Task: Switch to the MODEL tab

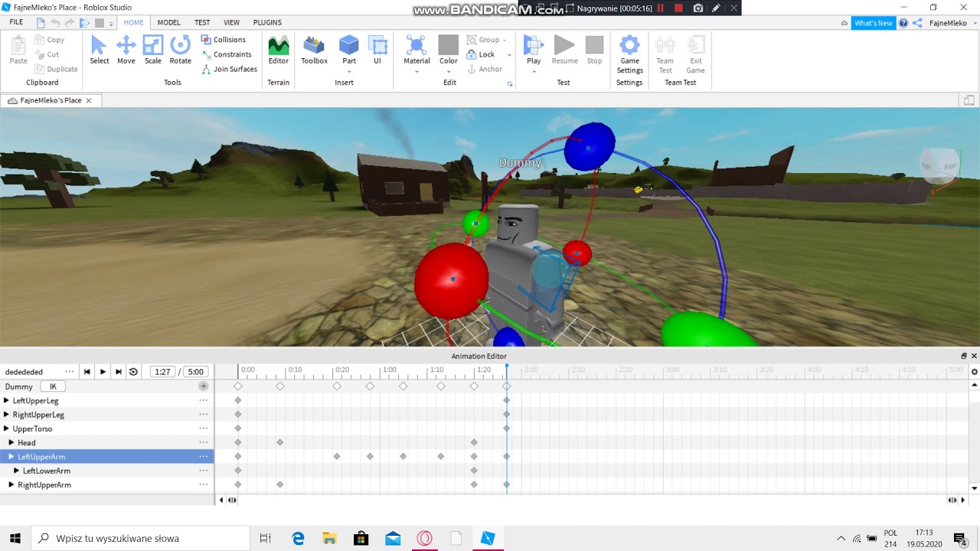Action: [x=168, y=23]
